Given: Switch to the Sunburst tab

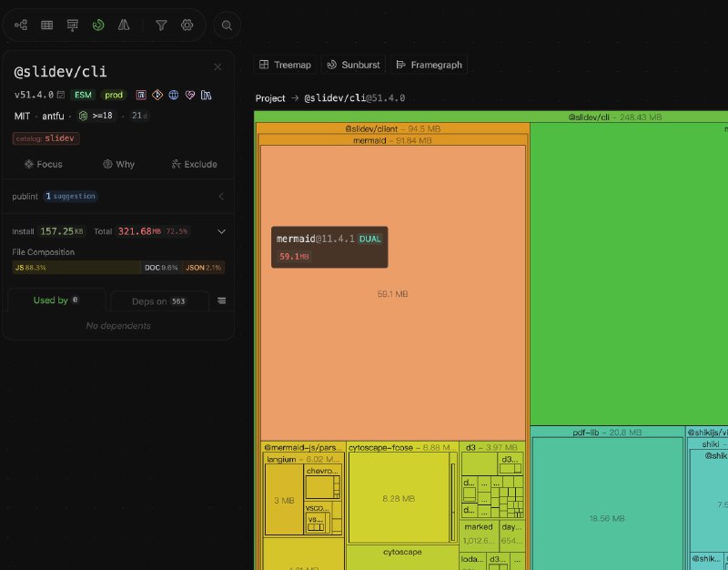Looking at the screenshot, I should tap(356, 65).
